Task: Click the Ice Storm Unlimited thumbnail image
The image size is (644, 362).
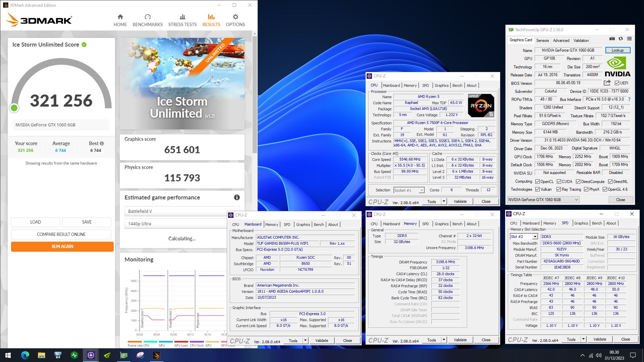Action: 182,83
